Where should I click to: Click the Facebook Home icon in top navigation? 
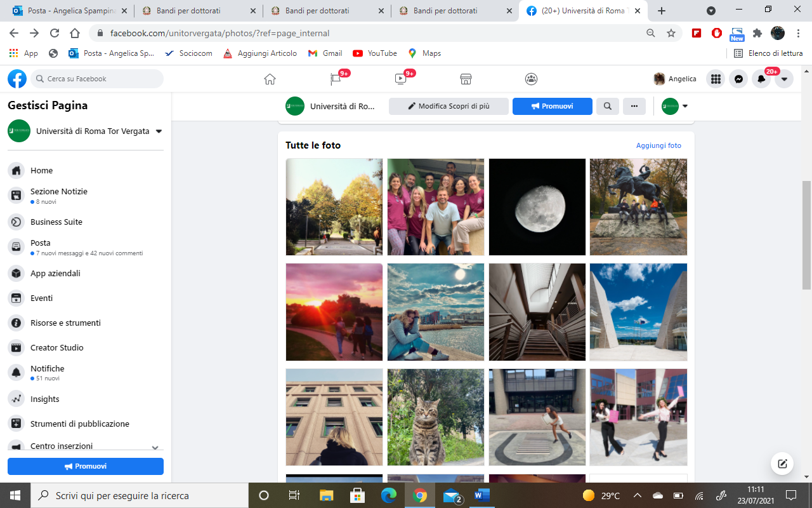(x=270, y=79)
